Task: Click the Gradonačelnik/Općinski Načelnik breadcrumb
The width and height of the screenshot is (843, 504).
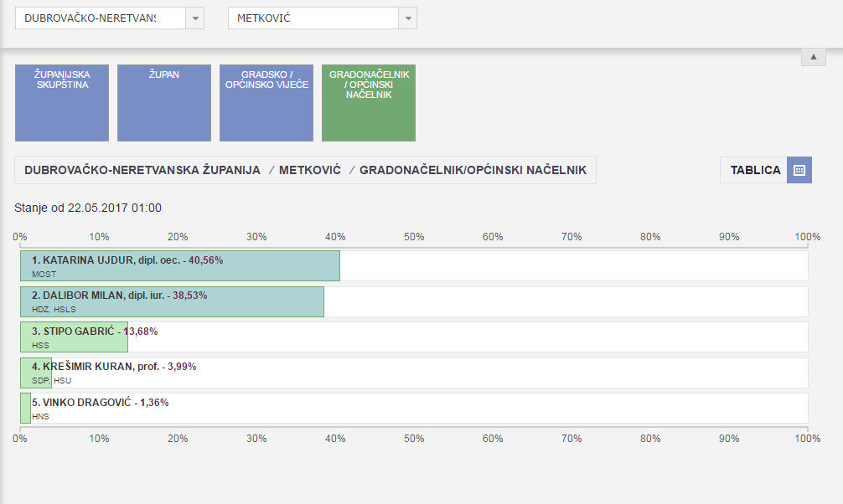Action: click(473, 170)
